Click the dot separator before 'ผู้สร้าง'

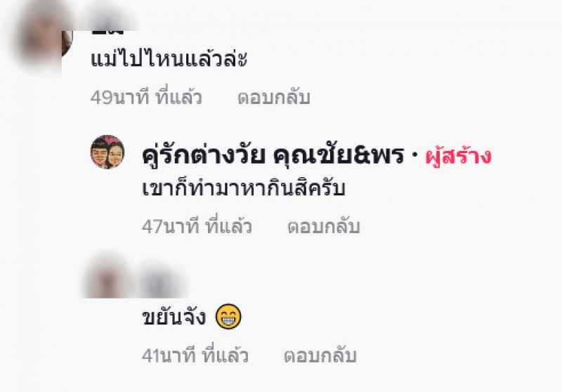[415, 155]
